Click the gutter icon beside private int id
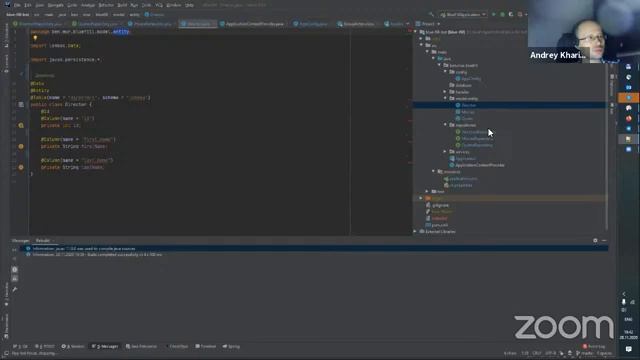 tap(21, 125)
